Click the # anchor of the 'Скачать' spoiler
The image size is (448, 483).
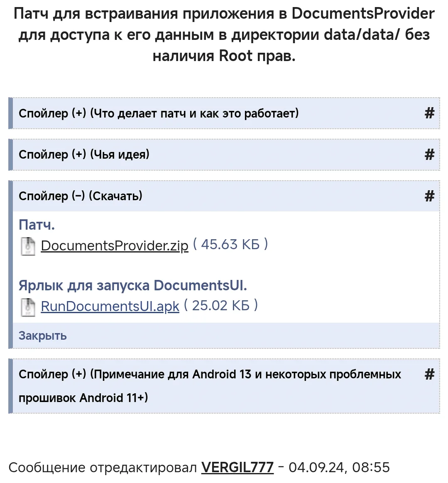pos(430,196)
